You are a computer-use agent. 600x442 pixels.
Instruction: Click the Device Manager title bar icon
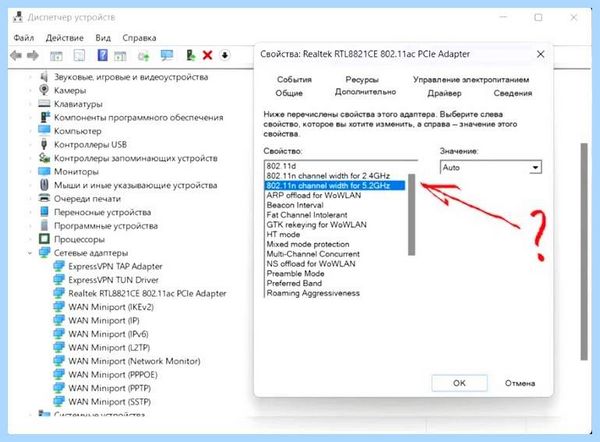18,17
